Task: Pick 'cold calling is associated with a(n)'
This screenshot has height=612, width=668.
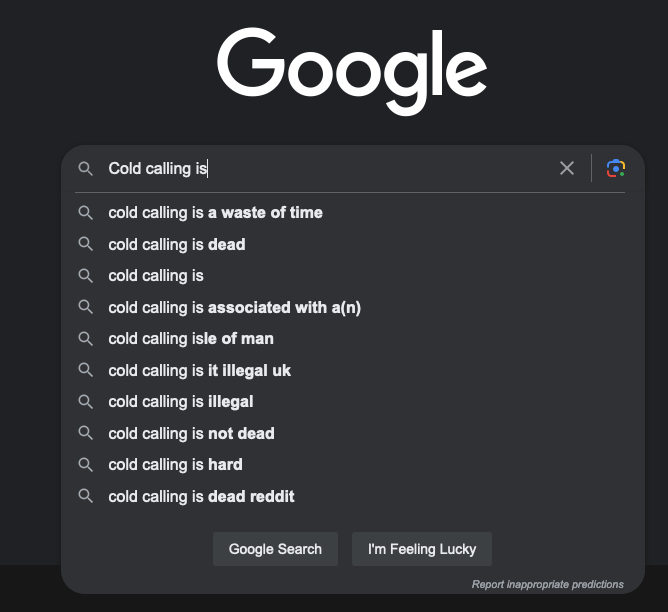Action: (x=350, y=307)
